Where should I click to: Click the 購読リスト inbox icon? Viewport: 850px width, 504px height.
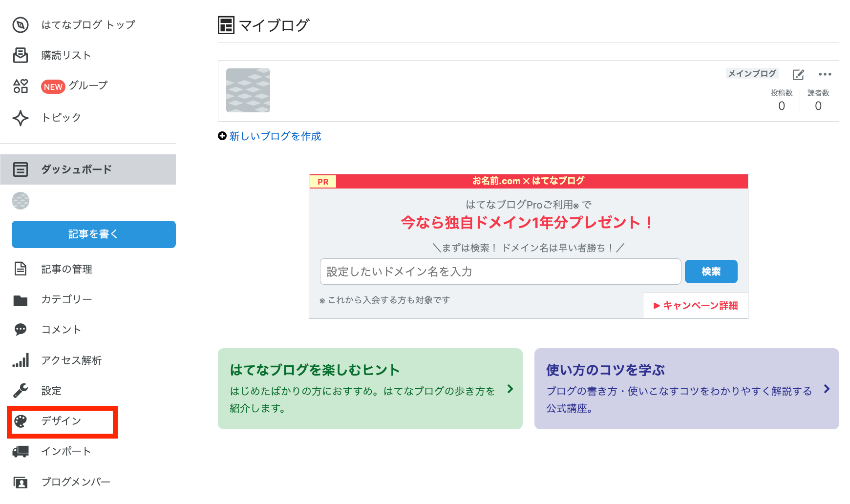(x=21, y=55)
